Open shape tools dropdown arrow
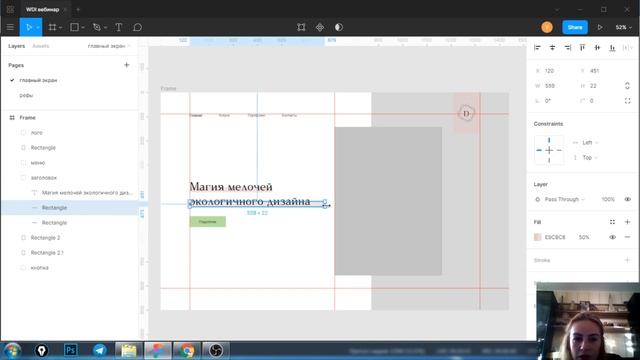Viewport: 640px width, 360px height. tap(82, 27)
